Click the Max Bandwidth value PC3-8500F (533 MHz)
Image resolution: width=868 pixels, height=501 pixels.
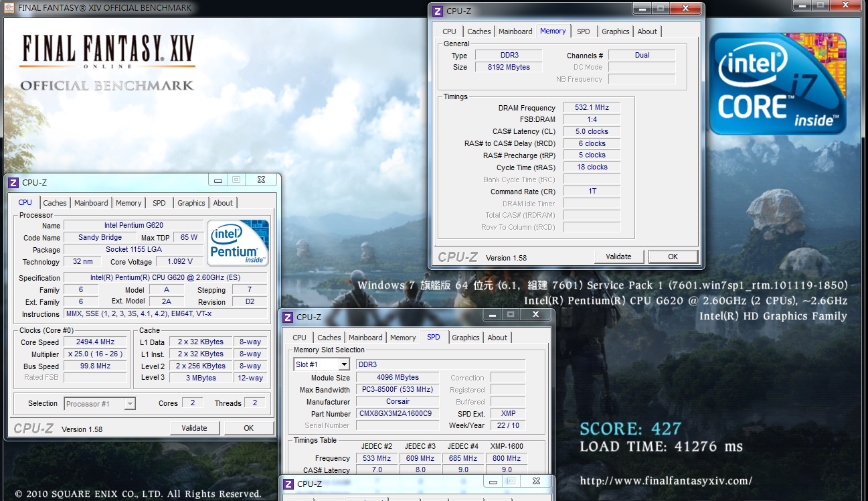(398, 390)
